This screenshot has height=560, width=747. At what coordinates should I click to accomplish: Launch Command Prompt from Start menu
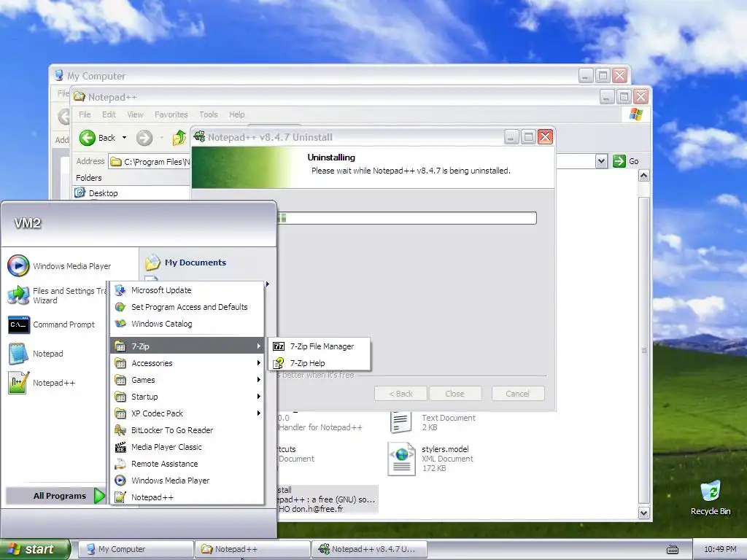(x=52, y=324)
